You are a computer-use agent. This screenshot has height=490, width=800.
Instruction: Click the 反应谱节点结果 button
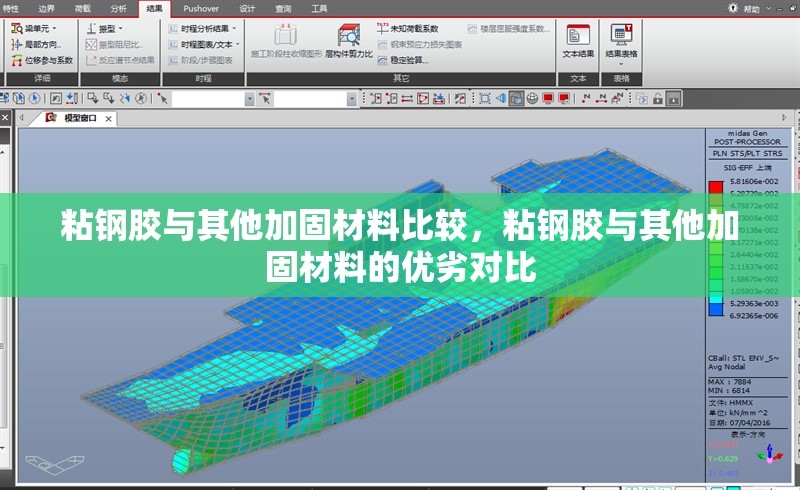[120, 60]
